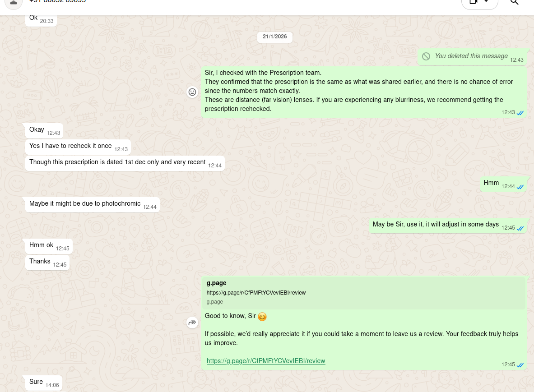Select 'Yes I have to recheck it once' message
The height and width of the screenshot is (392, 534).
[x=78, y=147]
